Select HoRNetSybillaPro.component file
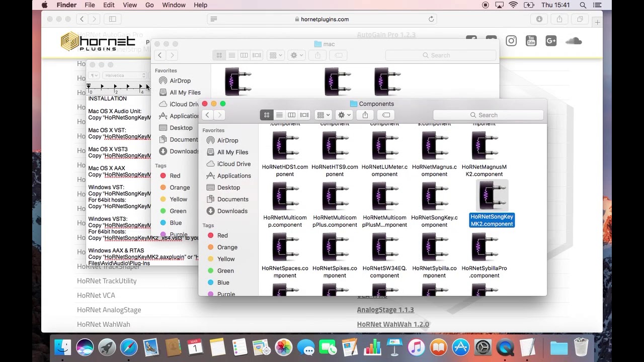Viewport: 644px width, 362px height. coord(484,255)
